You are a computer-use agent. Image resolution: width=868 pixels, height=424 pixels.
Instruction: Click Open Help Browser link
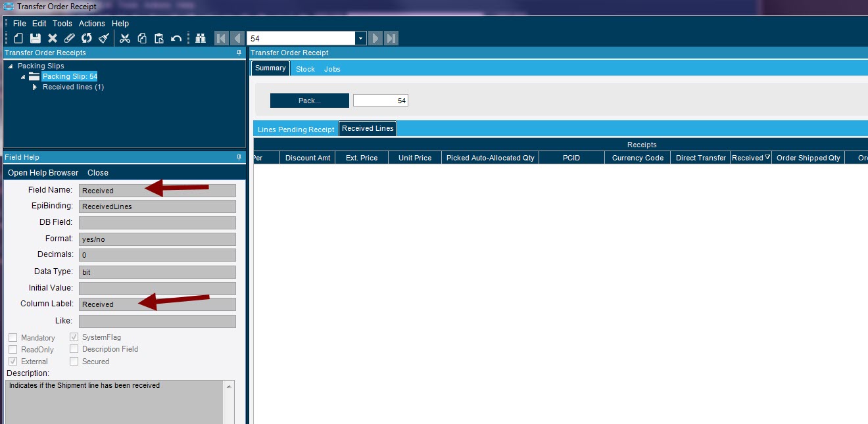43,173
